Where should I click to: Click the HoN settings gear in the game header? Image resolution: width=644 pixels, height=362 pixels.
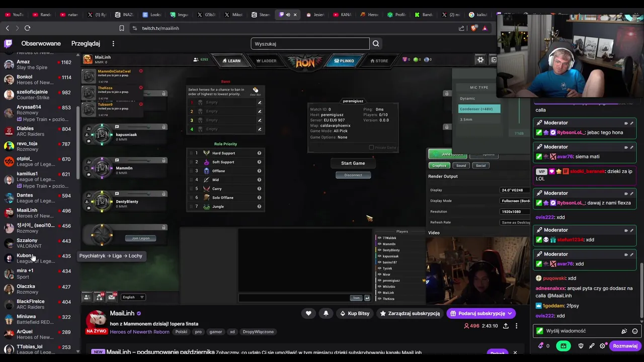click(480, 60)
